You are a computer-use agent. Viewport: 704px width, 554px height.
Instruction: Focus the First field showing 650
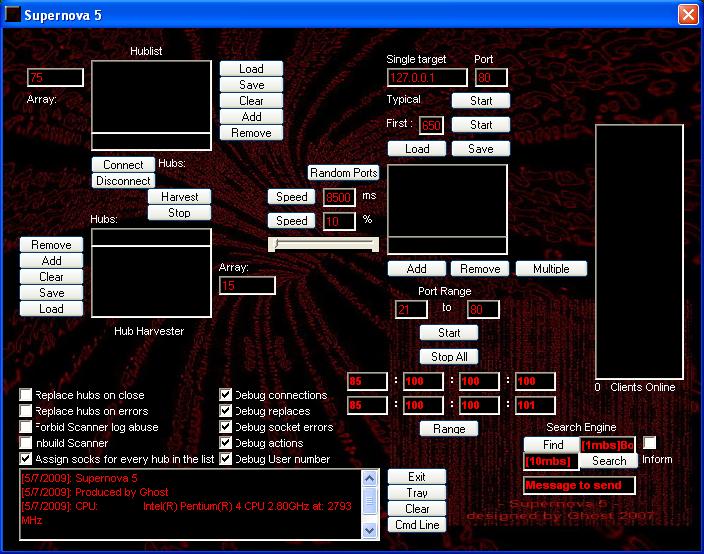431,125
